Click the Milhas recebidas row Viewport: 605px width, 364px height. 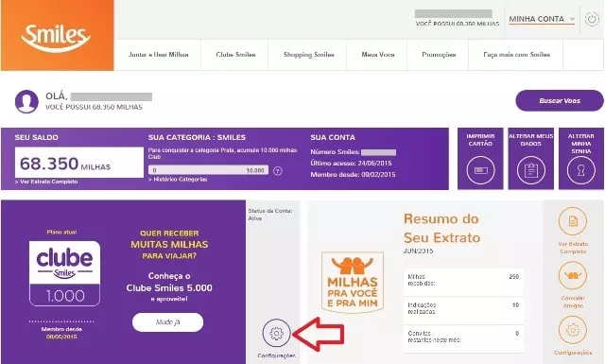point(463,282)
